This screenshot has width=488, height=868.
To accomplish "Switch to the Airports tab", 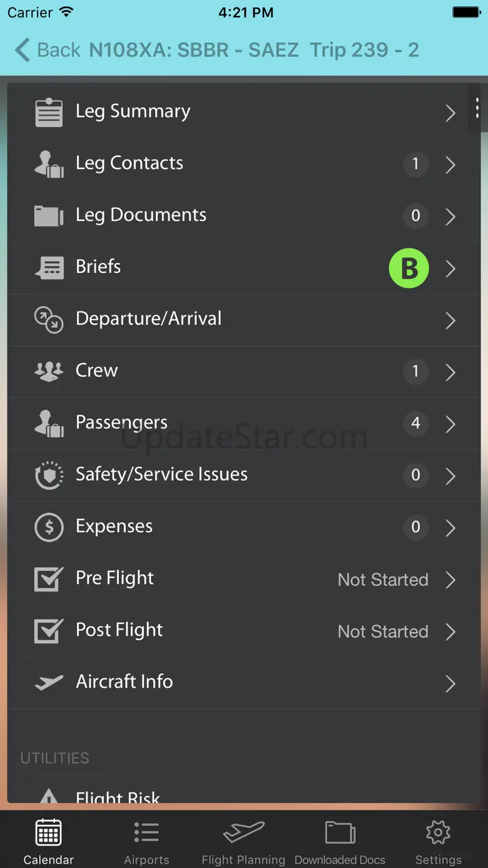I will (146, 842).
